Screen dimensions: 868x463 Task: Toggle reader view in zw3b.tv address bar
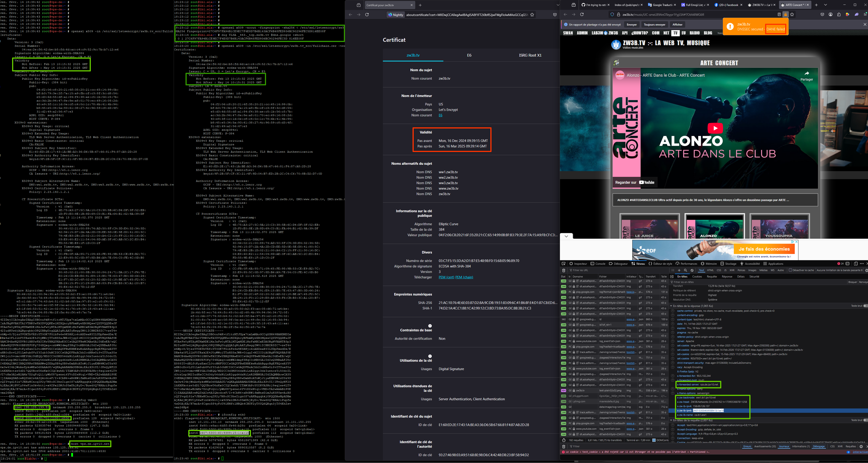pyautogui.click(x=779, y=14)
